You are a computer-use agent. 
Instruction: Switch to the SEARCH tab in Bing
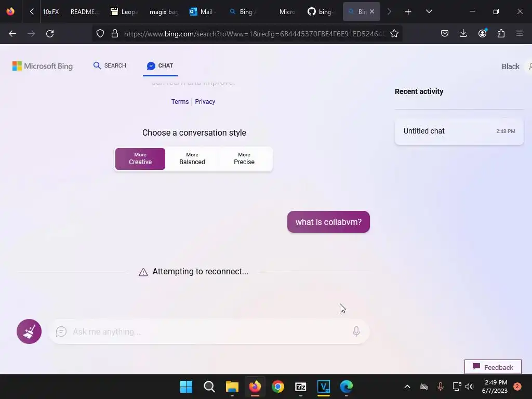pyautogui.click(x=110, y=65)
